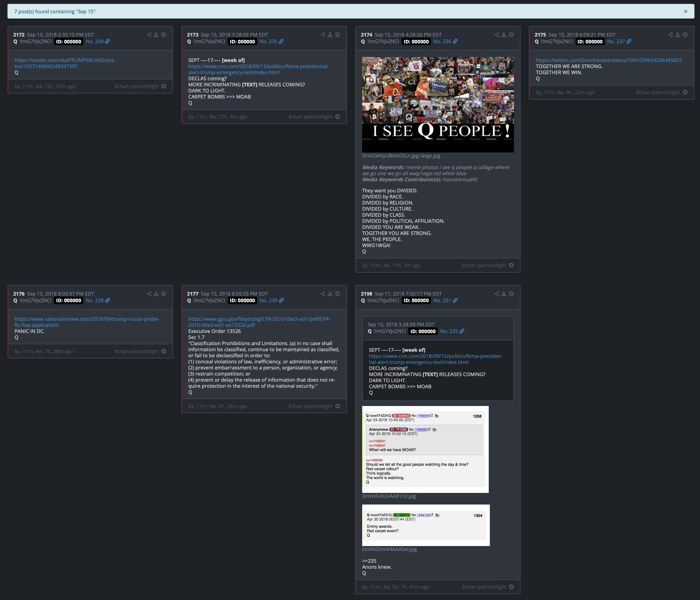
Task: Dismiss the search results alert banner
Action: click(x=686, y=11)
